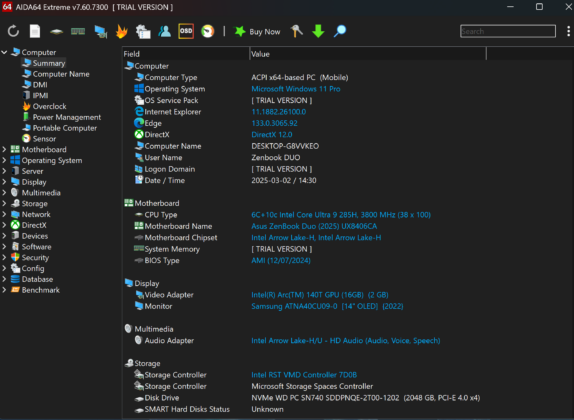Click the green download update arrow icon
The width and height of the screenshot is (574, 420).
pyautogui.click(x=318, y=31)
